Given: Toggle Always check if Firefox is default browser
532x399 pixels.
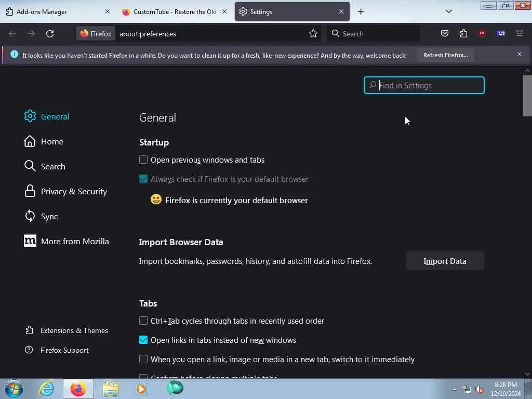Looking at the screenshot, I should coord(143,179).
